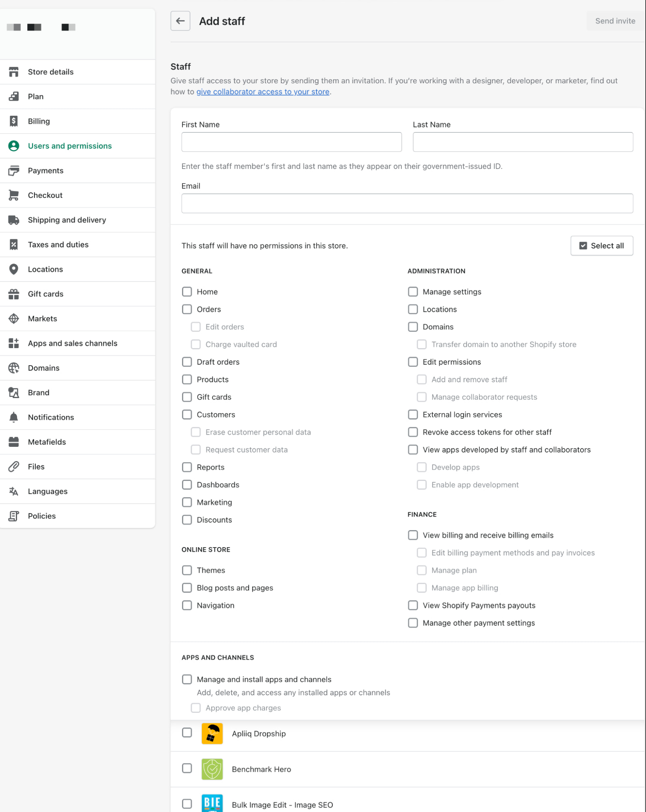Screen dimensions: 646x812
Task: Open Payments in the settings sidebar
Action: pyautogui.click(x=46, y=171)
